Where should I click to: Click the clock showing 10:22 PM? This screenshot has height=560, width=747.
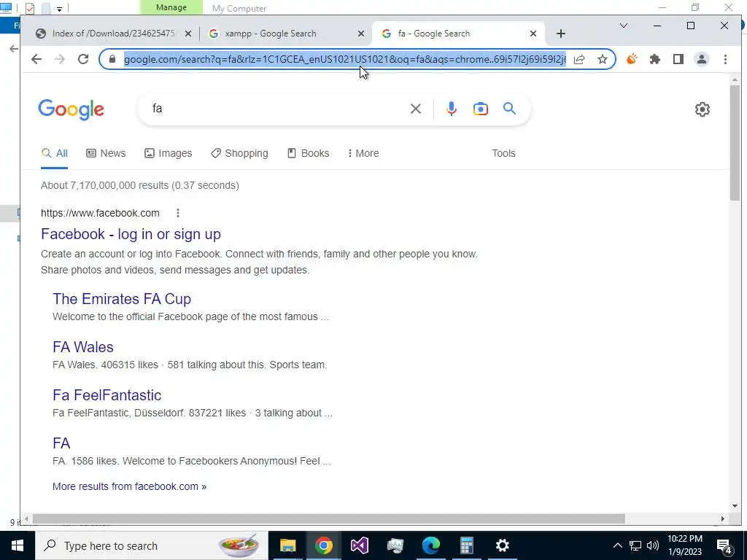click(685, 539)
